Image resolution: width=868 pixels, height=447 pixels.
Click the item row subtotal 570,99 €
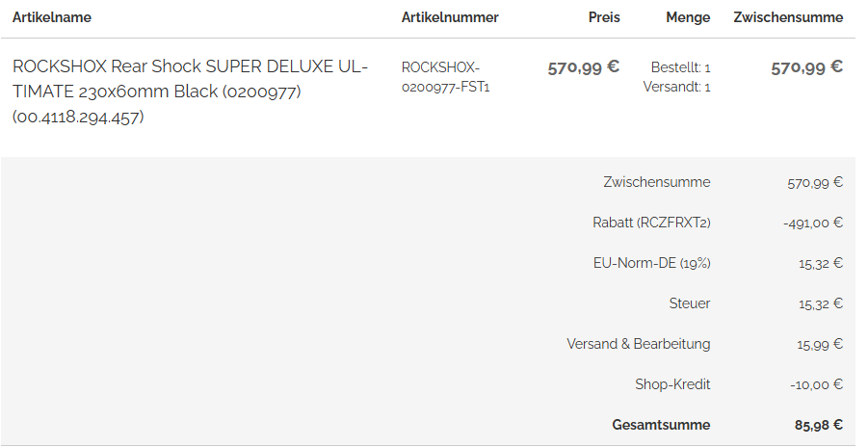point(806,67)
